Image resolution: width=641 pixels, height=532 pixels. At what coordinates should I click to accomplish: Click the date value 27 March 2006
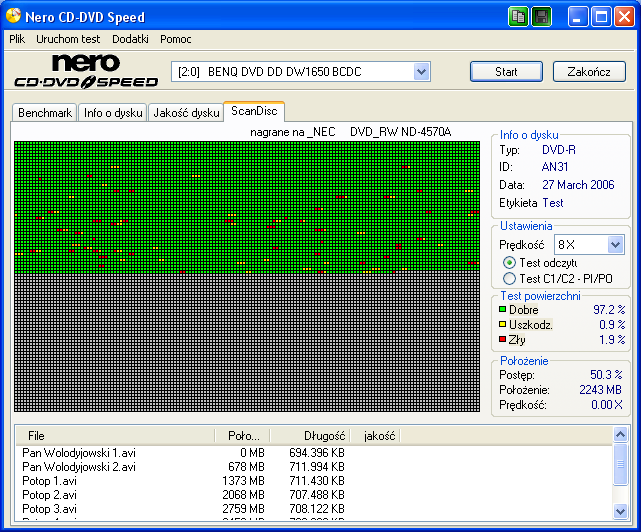578,185
